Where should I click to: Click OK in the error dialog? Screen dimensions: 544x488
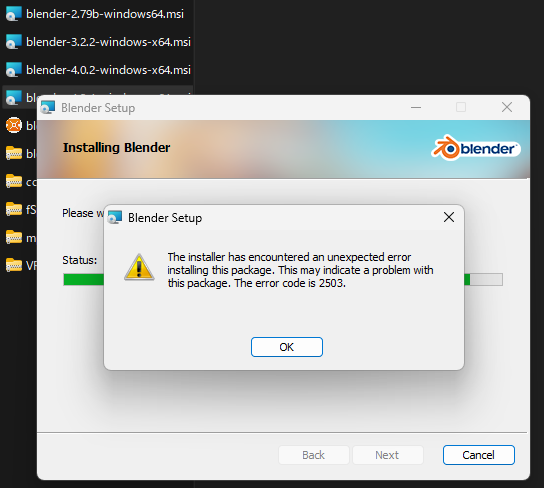click(x=287, y=347)
